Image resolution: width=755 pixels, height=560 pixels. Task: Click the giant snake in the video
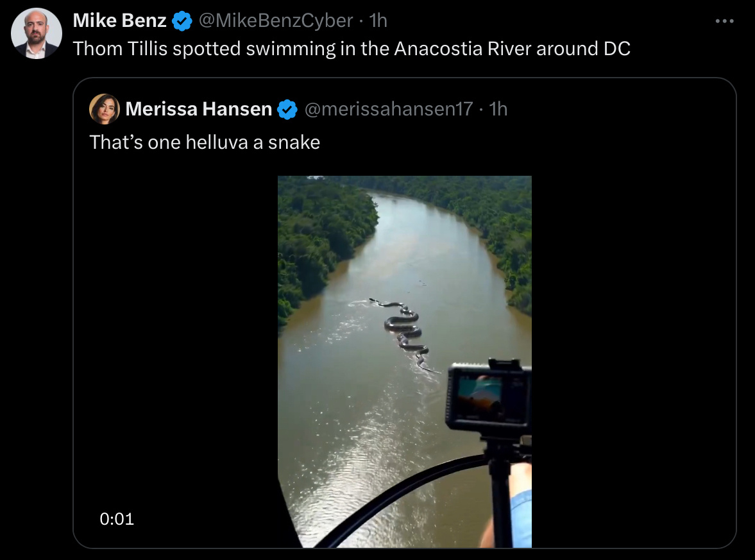pyautogui.click(x=403, y=333)
